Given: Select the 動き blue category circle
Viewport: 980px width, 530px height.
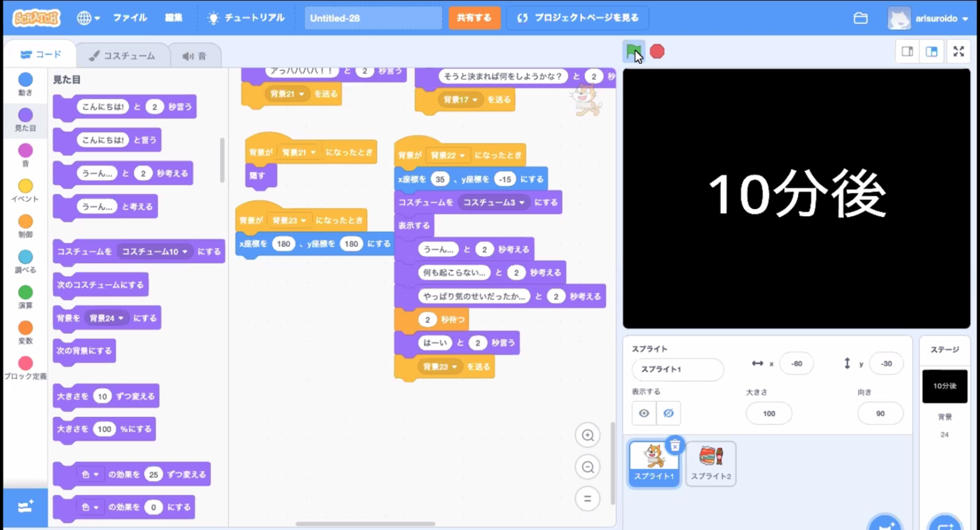Looking at the screenshot, I should coord(25,80).
